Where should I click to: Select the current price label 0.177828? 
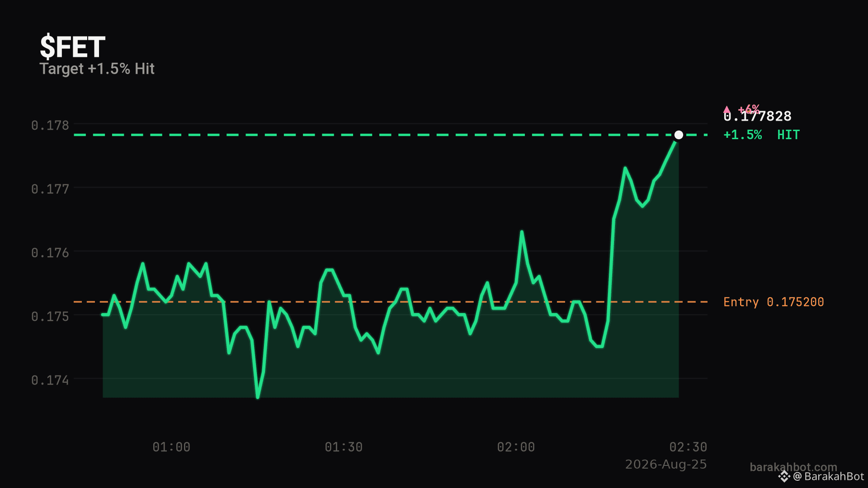click(758, 117)
